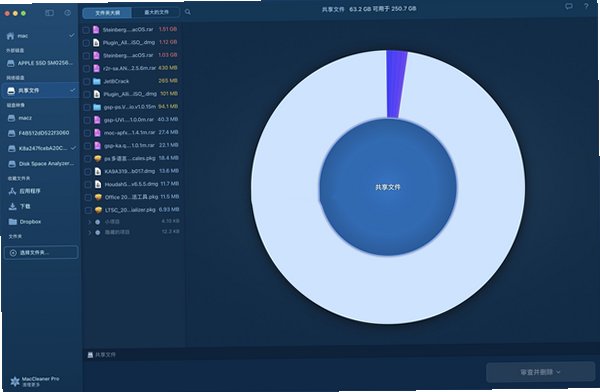Click the 6.93 MB size value
This screenshot has height=392, width=600.
[x=170, y=210]
